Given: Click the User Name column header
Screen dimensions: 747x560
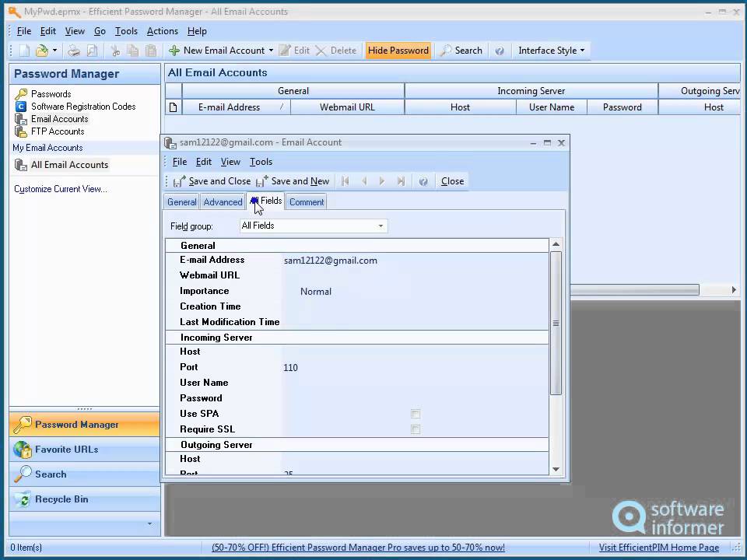Looking at the screenshot, I should click(552, 107).
